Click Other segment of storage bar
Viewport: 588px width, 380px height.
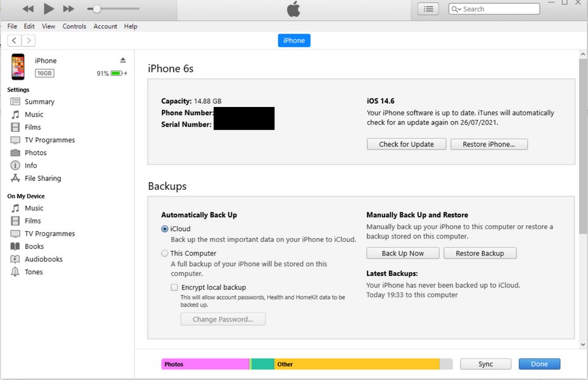pyautogui.click(x=357, y=364)
